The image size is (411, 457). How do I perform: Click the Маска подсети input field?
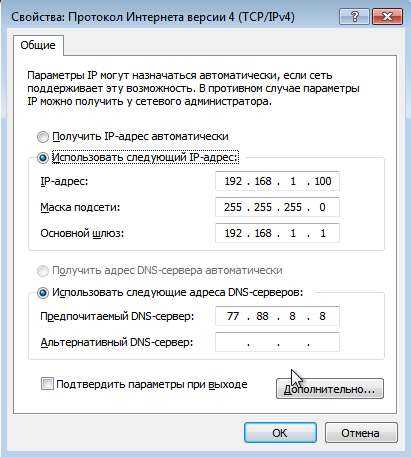tap(277, 207)
